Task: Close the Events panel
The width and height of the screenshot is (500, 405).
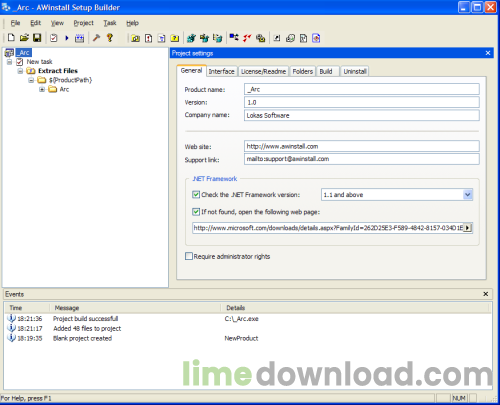Action: [x=486, y=294]
